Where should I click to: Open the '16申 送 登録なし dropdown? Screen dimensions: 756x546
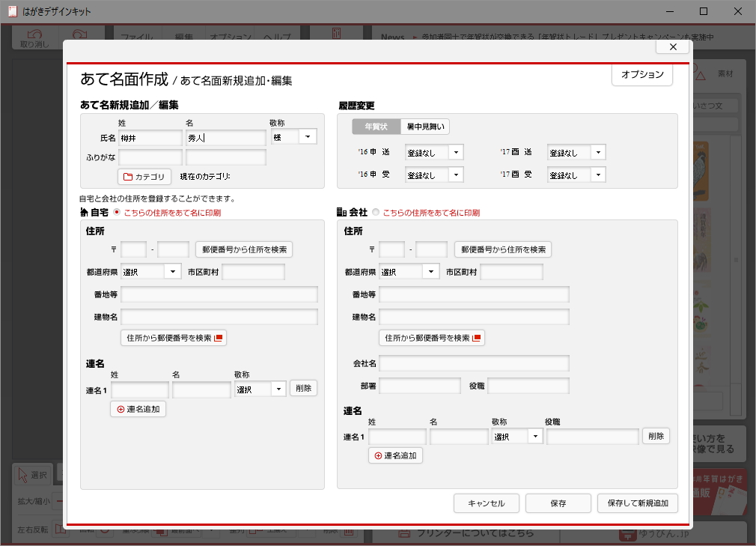(457, 152)
